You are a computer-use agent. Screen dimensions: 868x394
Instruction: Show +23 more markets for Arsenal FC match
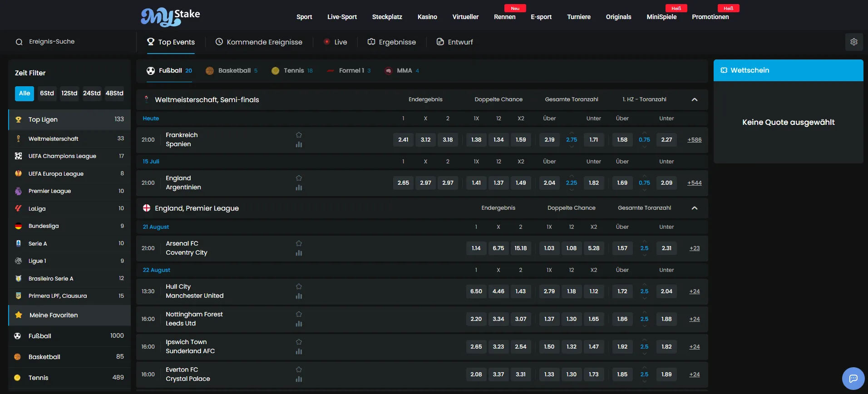pos(695,248)
